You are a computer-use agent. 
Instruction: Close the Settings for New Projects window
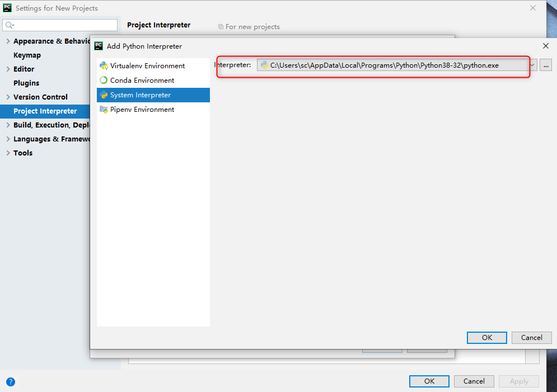click(533, 8)
